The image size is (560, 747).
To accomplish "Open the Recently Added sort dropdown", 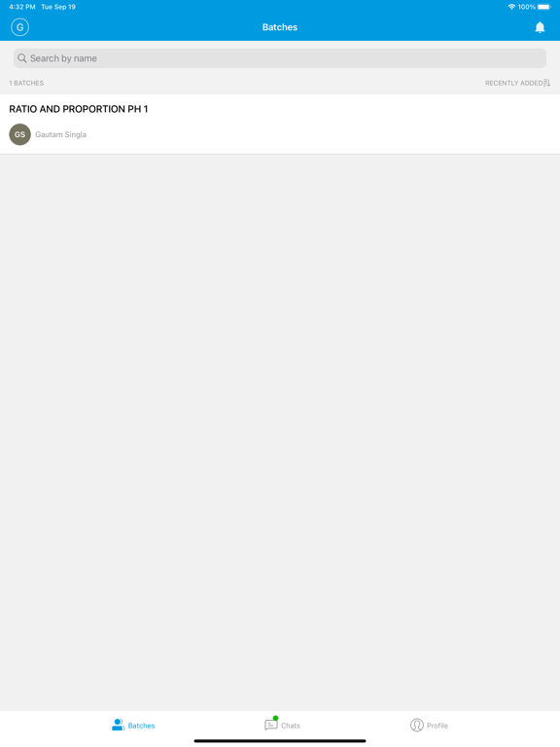I will click(x=517, y=83).
